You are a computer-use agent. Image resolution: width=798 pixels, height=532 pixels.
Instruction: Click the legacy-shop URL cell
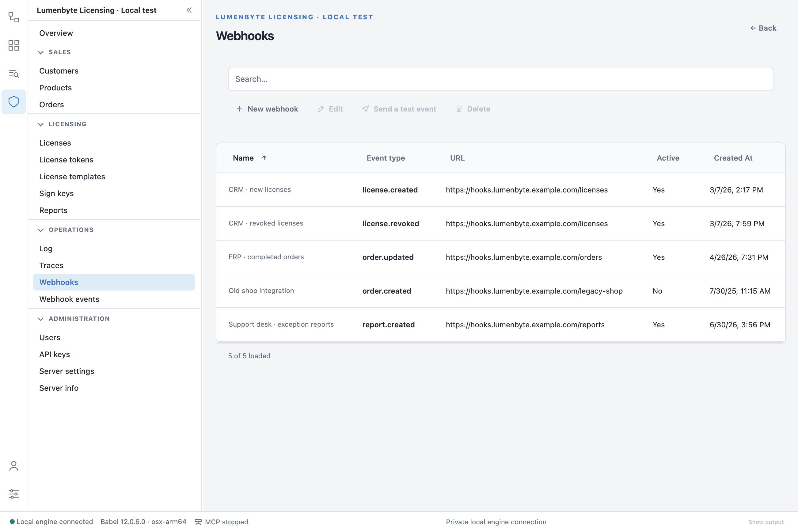click(x=534, y=291)
